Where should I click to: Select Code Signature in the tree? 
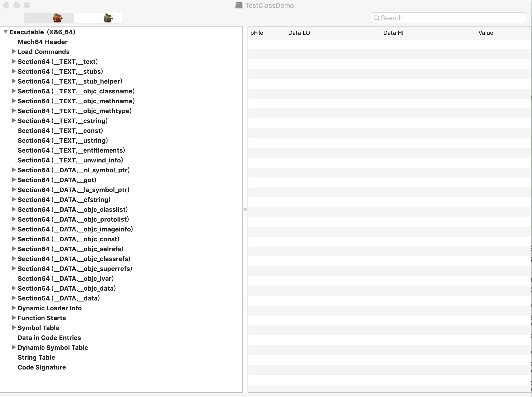tap(42, 367)
